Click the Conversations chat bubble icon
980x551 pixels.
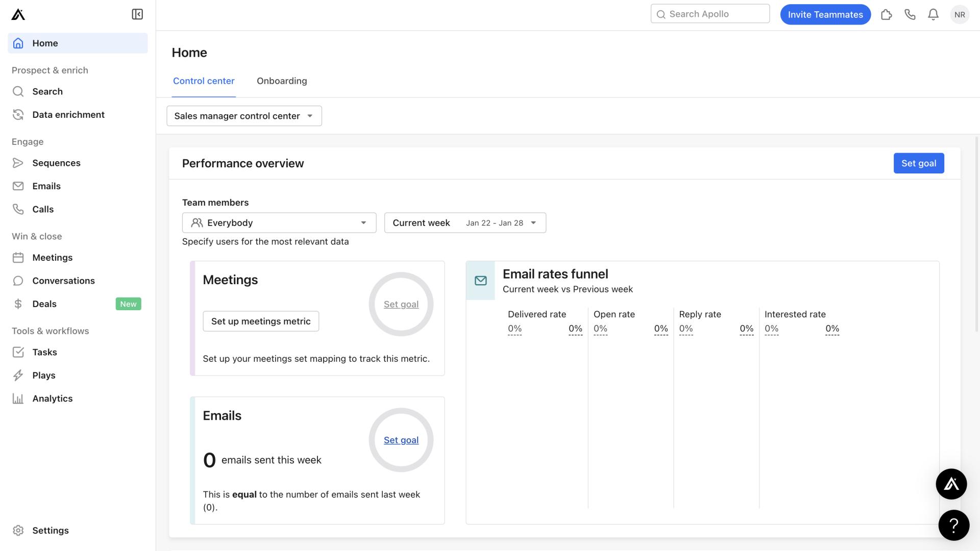18,281
